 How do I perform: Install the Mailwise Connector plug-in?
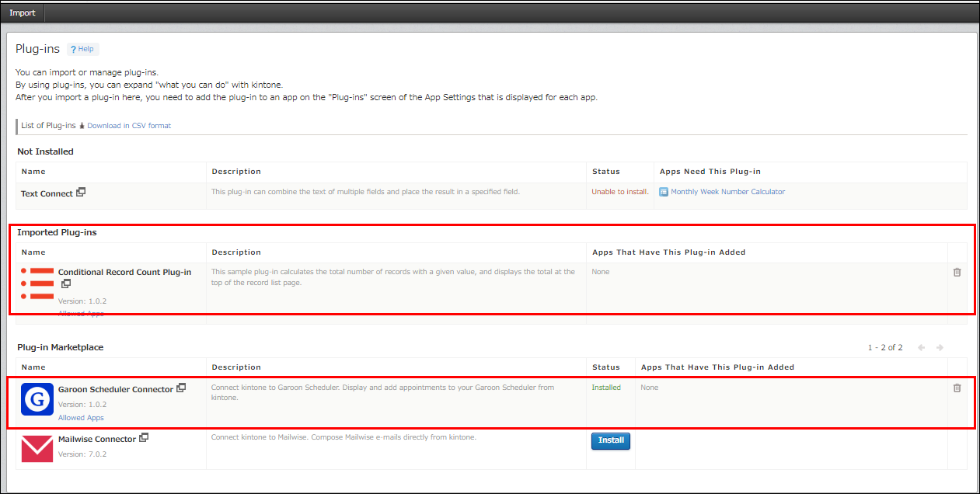pos(610,440)
